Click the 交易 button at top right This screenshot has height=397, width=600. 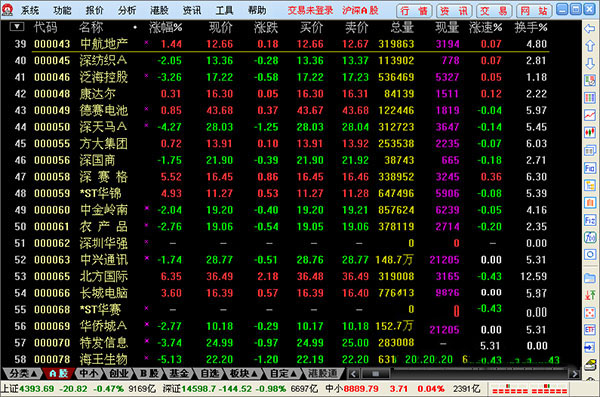click(494, 11)
